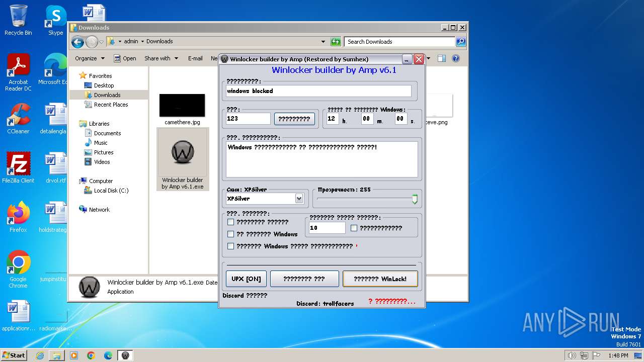Tick the bottom checkbox with red mark

tap(231, 246)
